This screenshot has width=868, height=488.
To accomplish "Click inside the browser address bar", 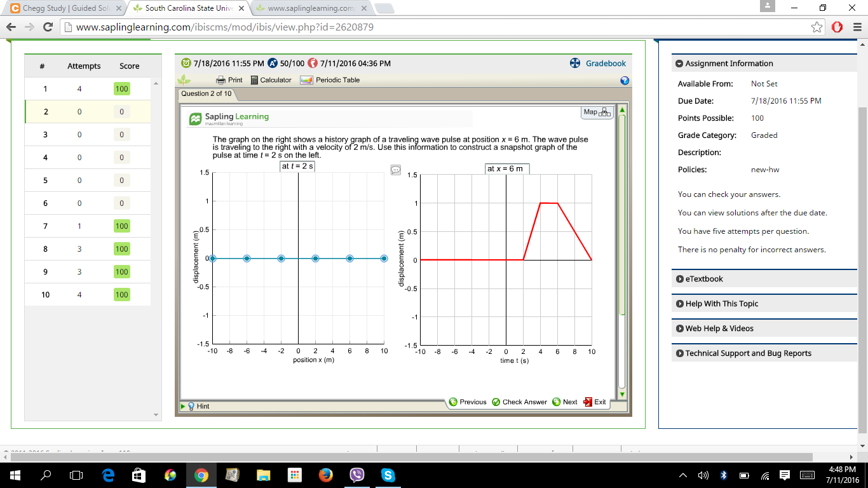I will pyautogui.click(x=254, y=27).
